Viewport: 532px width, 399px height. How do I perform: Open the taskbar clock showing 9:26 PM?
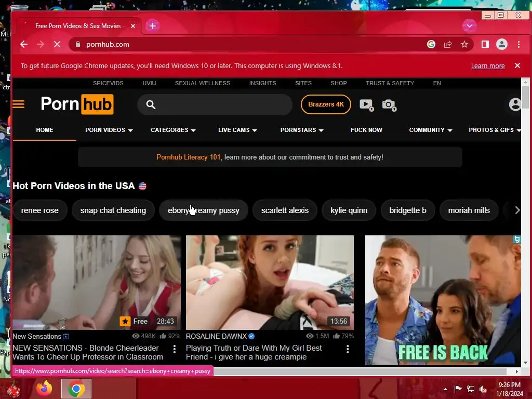510,389
